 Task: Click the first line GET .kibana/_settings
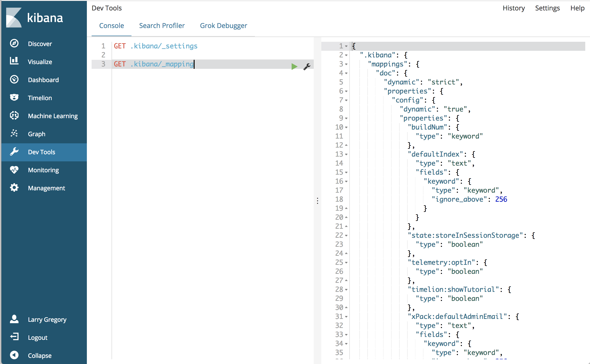155,46
